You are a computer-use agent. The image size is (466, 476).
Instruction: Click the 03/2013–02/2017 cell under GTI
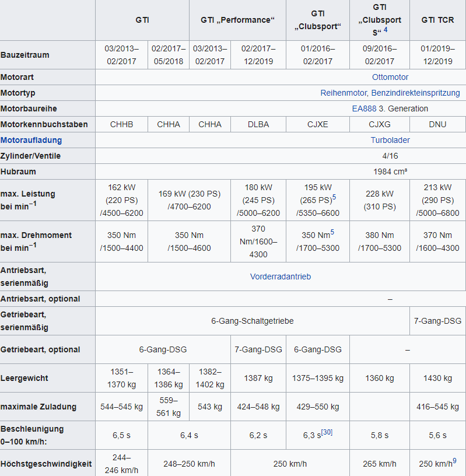(121, 55)
